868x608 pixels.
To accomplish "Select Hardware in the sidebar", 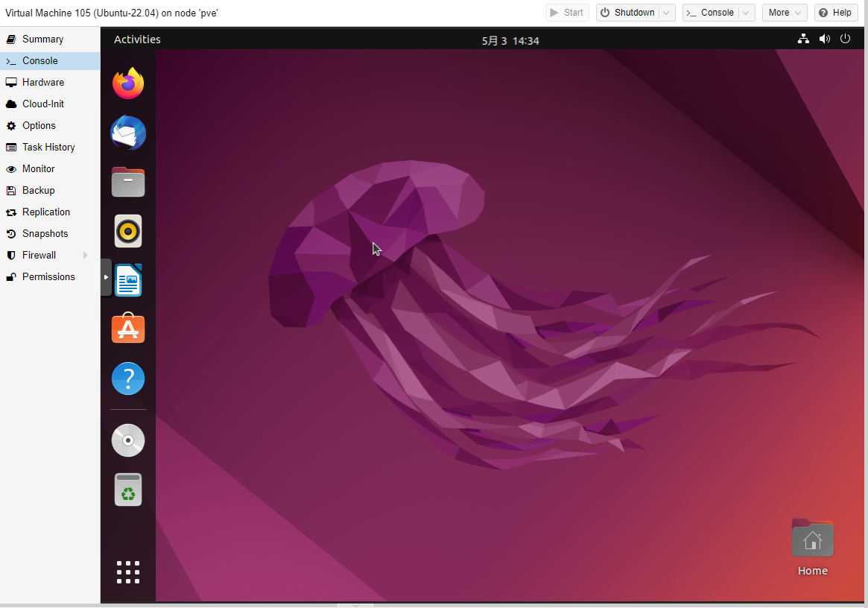I will pyautogui.click(x=43, y=83).
